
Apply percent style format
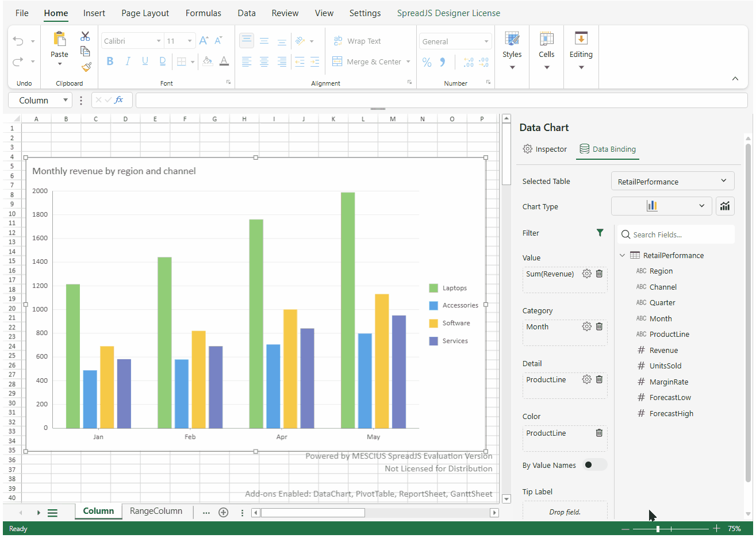pos(427,62)
